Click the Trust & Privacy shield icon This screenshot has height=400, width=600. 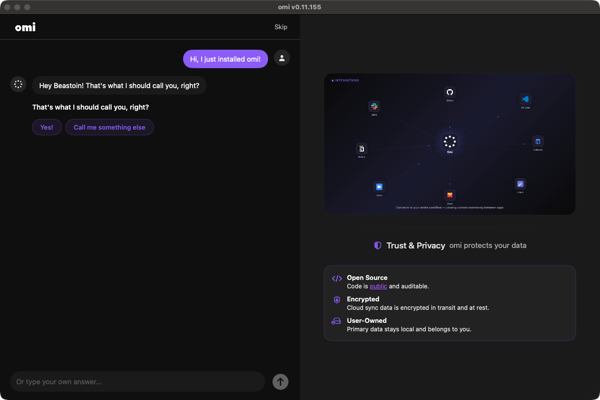coord(378,245)
